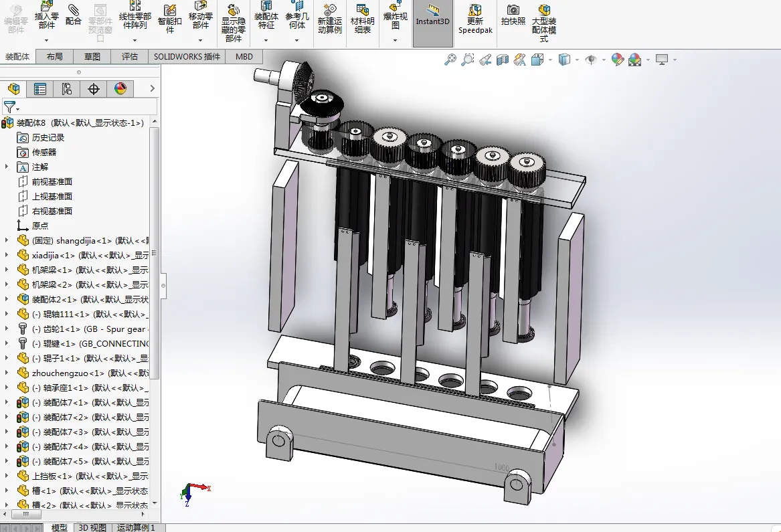Click the Dynamic Annotation Views icon
Viewport: 781px width, 532px height.
click(519, 60)
